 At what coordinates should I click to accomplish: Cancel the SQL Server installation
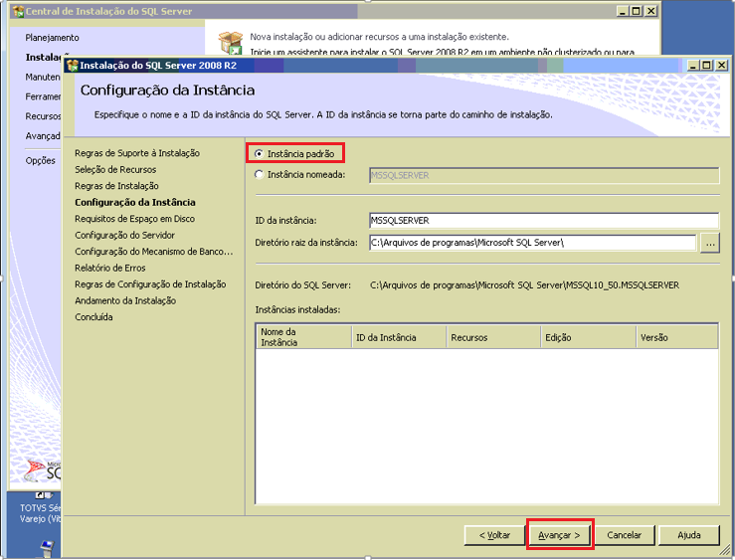pyautogui.click(x=624, y=535)
